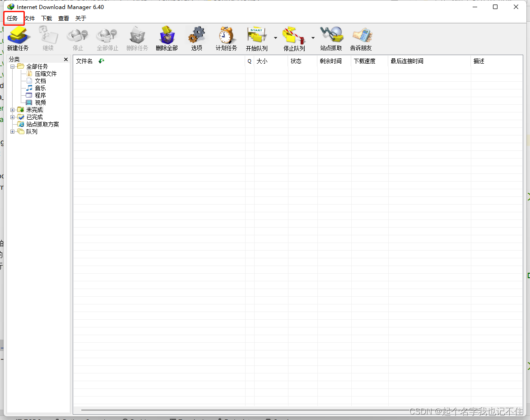Select 音乐 category

click(x=40, y=88)
